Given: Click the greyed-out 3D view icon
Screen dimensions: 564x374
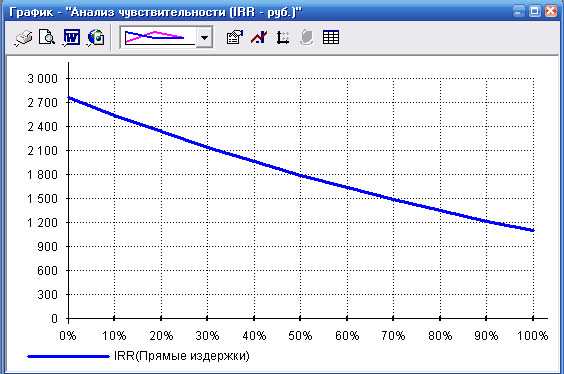Looking at the screenshot, I should coord(306,37).
